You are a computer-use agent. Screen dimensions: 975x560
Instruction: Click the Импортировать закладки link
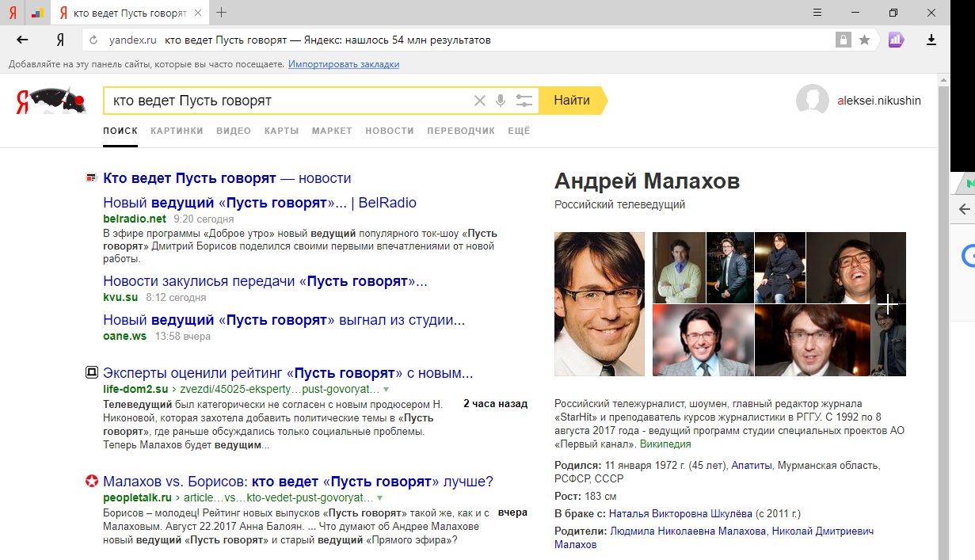(344, 64)
